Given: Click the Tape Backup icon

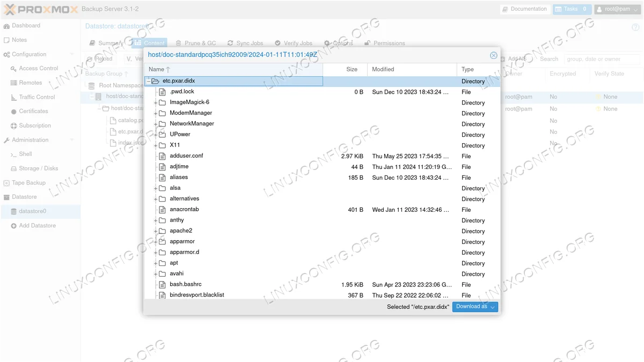Looking at the screenshot, I should pyautogui.click(x=7, y=183).
